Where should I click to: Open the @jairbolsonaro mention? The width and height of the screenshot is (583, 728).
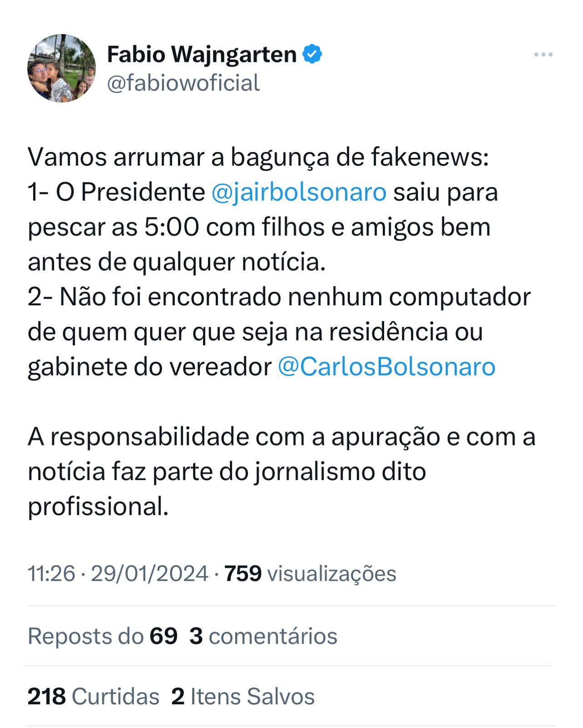click(x=299, y=192)
